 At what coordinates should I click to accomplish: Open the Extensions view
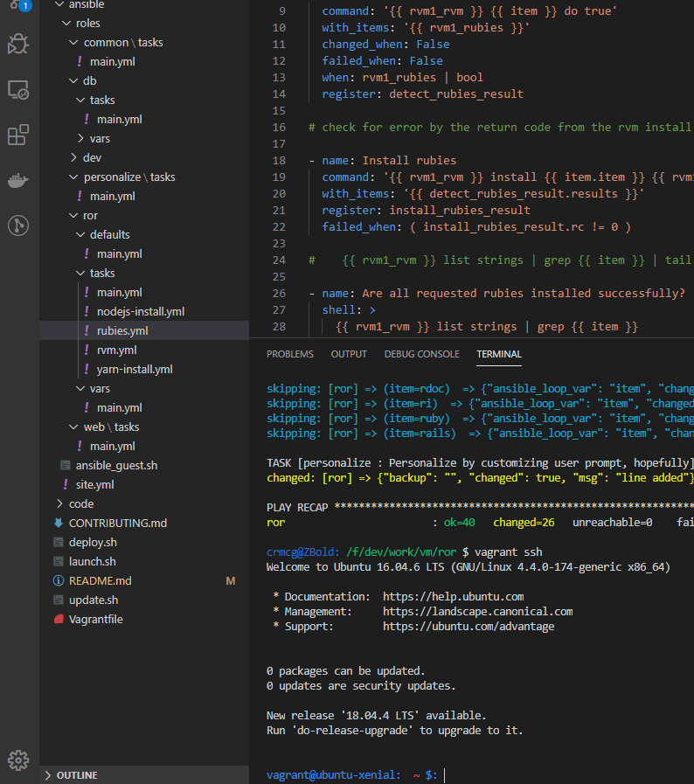18,135
